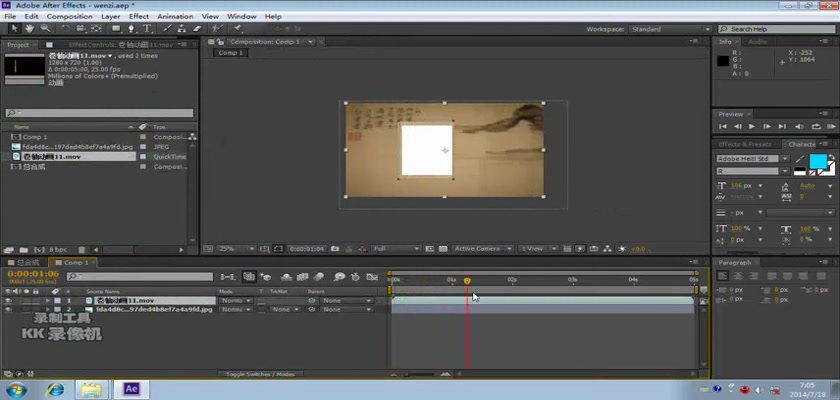Select the Roto Brush tool

(x=218, y=28)
